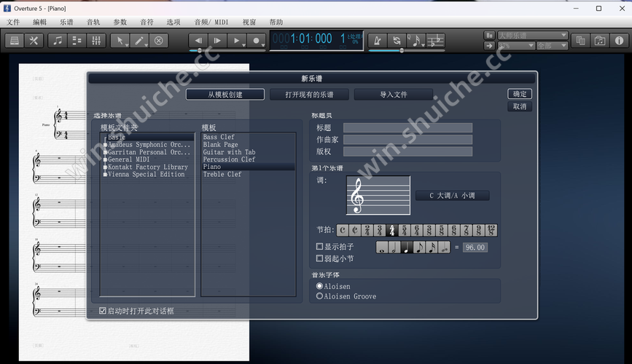Click the 标题 input field
The height and width of the screenshot is (364, 632).
(x=407, y=128)
